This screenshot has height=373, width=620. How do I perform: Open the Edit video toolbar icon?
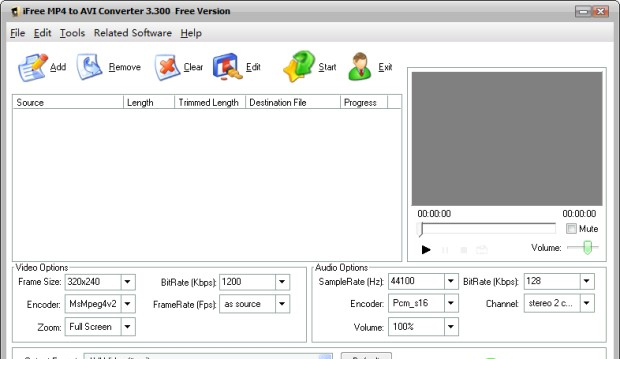click(227, 67)
